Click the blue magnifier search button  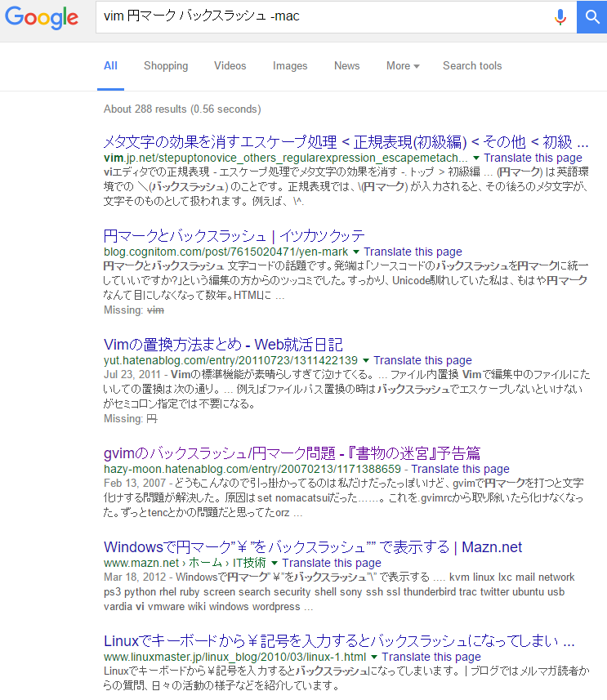[591, 17]
